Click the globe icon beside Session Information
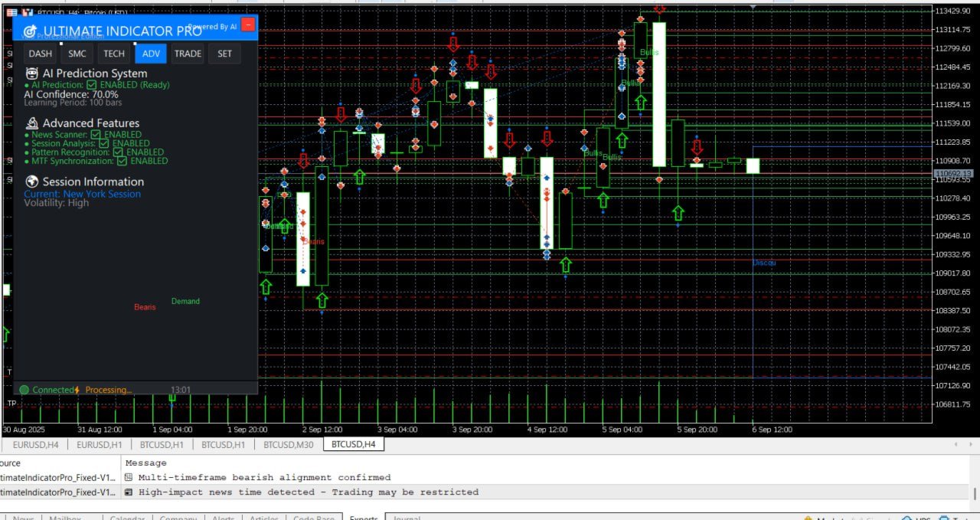Viewport: 980px width, 520px height. [32, 182]
